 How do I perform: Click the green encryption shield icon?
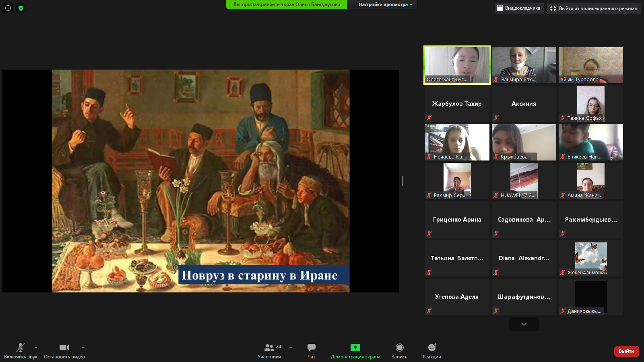click(x=21, y=8)
